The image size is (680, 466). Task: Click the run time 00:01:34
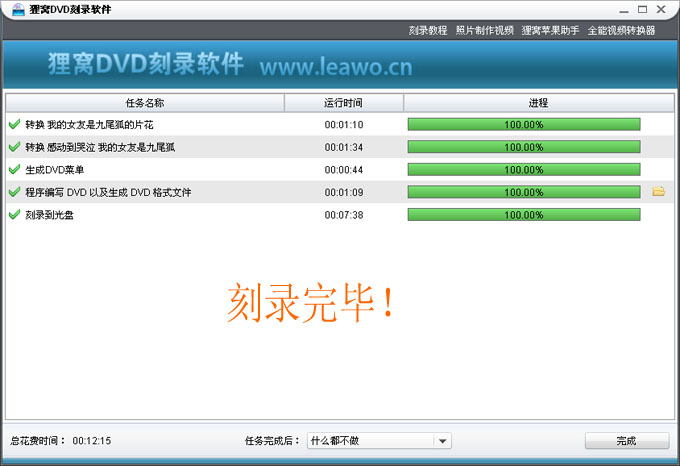point(344,147)
